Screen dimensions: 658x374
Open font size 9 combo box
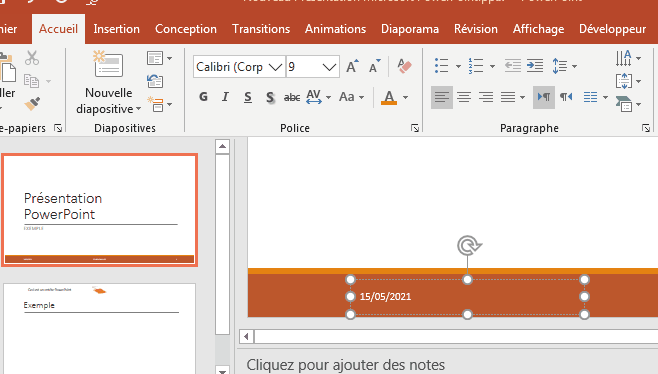click(x=313, y=67)
